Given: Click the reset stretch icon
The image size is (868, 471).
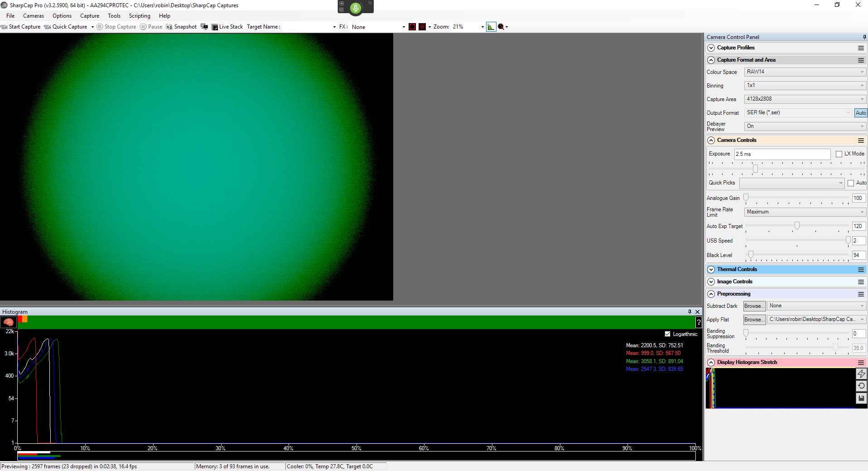Looking at the screenshot, I should click(x=861, y=386).
